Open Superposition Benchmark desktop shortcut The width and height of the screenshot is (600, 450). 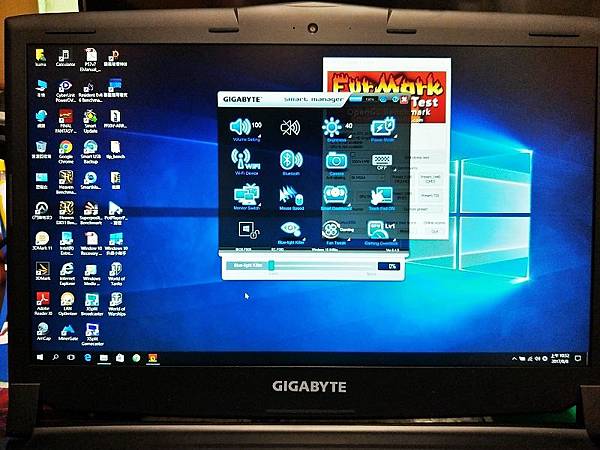tap(91, 213)
